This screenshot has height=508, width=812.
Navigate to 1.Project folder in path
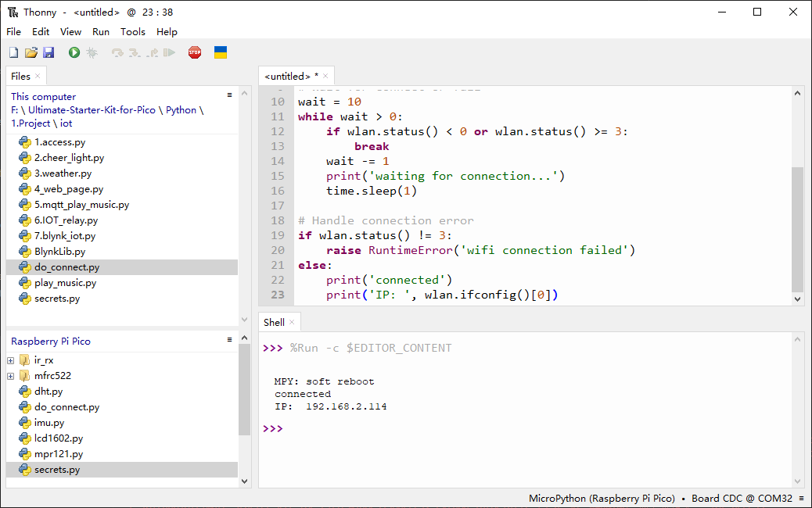pyautogui.click(x=31, y=123)
